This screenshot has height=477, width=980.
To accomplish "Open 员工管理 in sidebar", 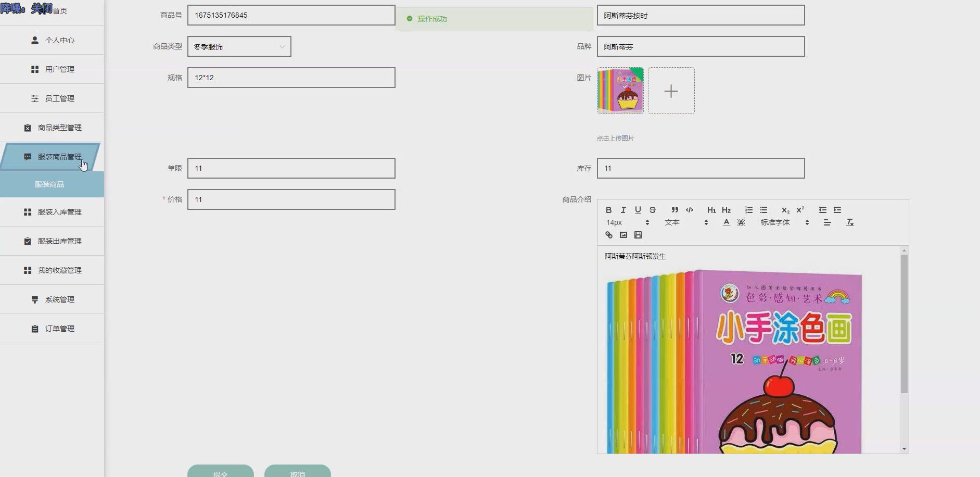I will click(52, 98).
